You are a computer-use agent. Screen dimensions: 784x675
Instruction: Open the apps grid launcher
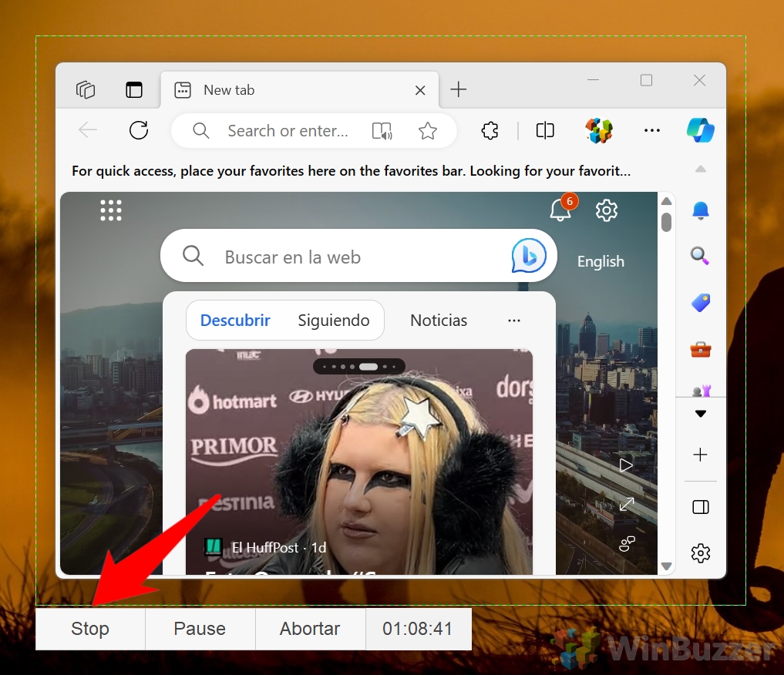[x=111, y=210]
